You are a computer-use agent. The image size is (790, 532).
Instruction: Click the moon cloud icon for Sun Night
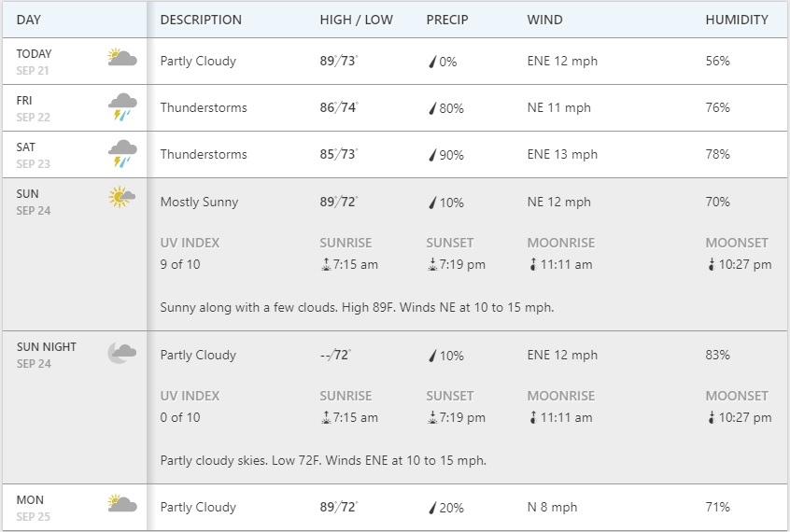click(x=121, y=352)
